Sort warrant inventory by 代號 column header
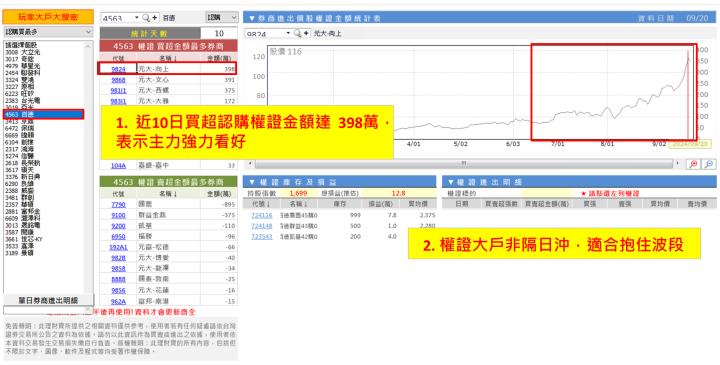Image resolution: width=720 pixels, height=365 pixels. [x=261, y=204]
